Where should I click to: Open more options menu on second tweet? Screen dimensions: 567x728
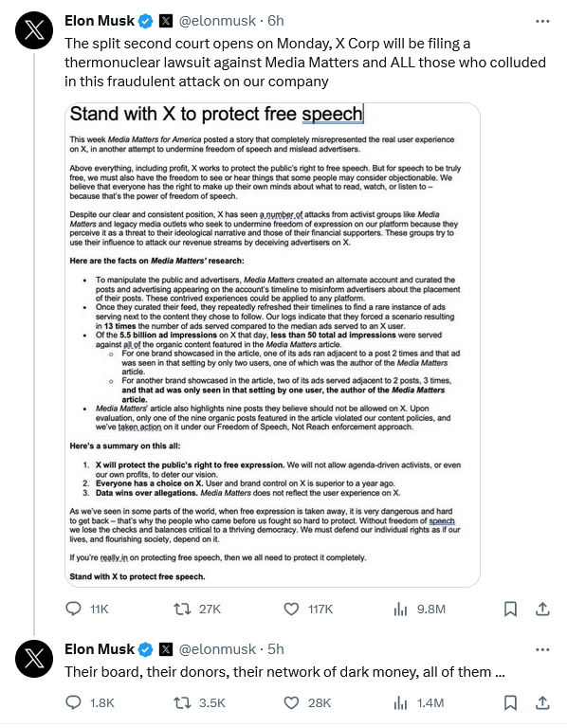(x=542, y=649)
